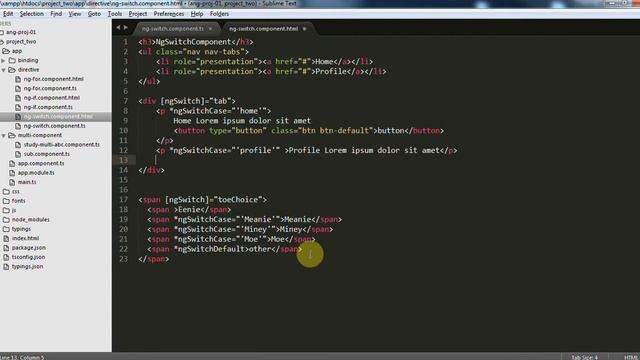The width and height of the screenshot is (640, 360).
Task: Close the ng-switch.component.html tab with unsaved dot
Action: [304, 29]
